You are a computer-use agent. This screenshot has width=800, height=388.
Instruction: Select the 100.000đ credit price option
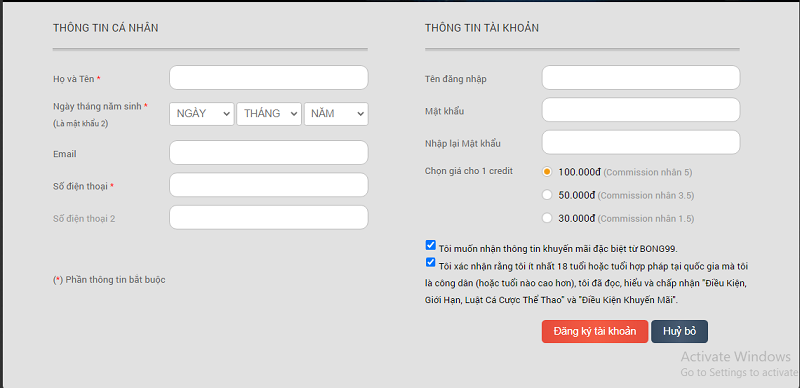click(547, 172)
